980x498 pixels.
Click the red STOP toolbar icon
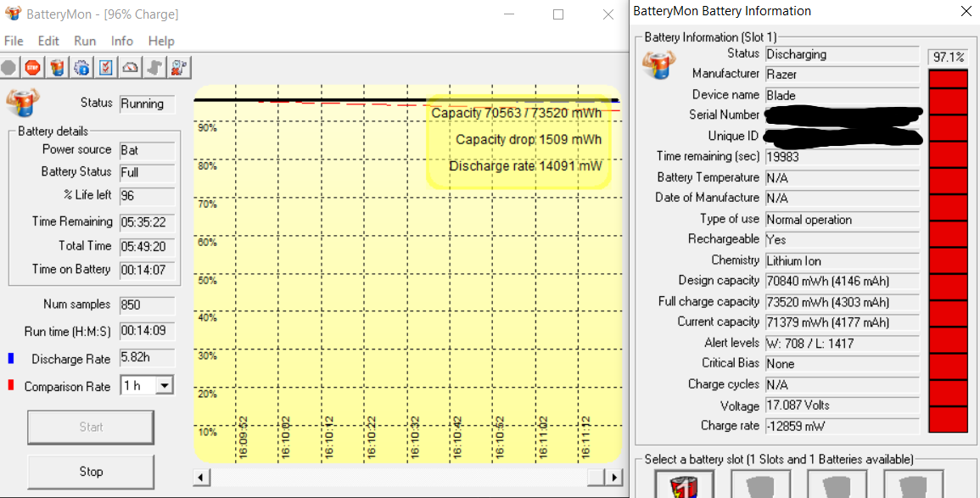click(32, 67)
